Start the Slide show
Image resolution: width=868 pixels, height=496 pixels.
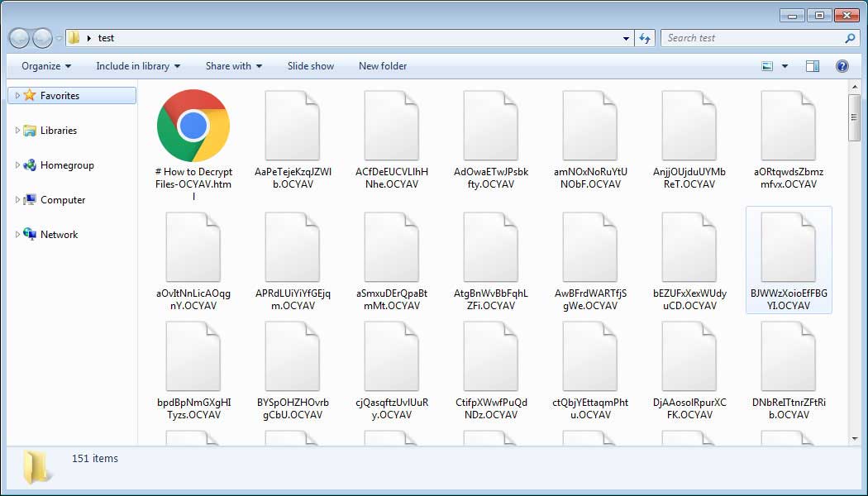[311, 66]
